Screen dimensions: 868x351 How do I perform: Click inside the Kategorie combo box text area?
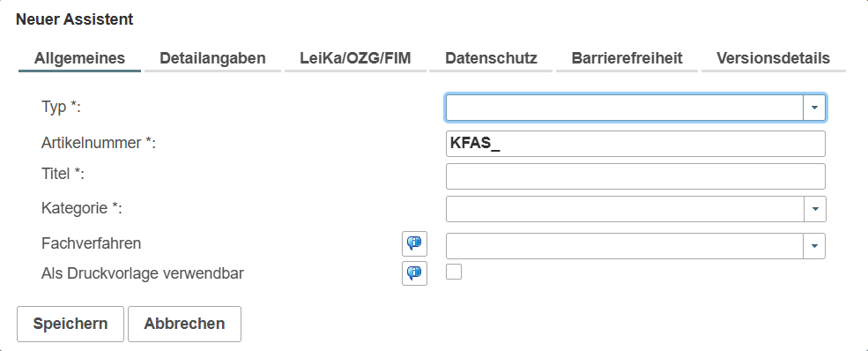(x=625, y=209)
